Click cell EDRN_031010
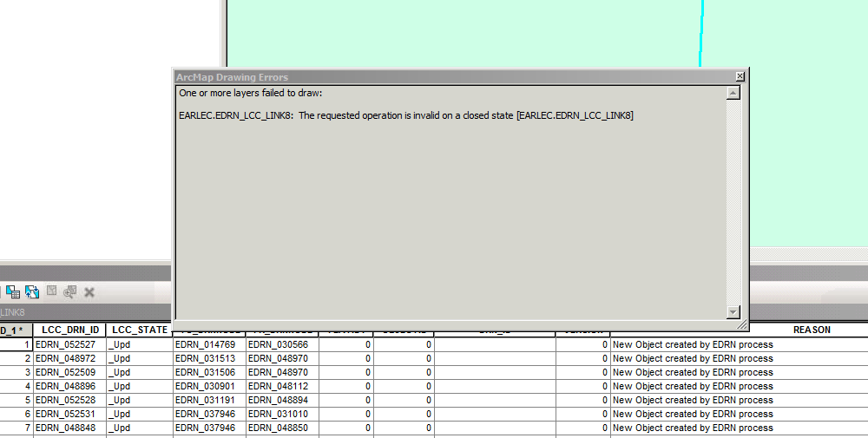This screenshot has width=868, height=438. coord(282,414)
